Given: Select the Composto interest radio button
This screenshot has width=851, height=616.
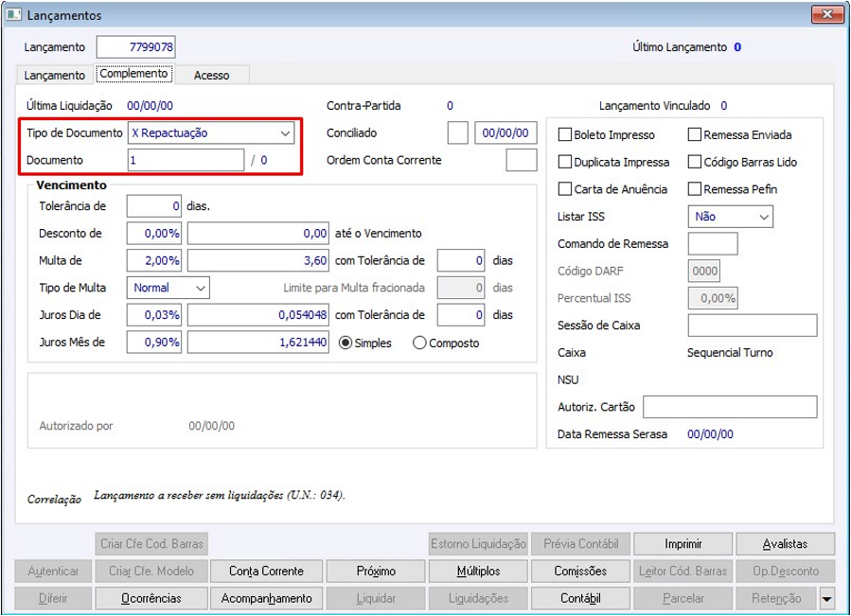Looking at the screenshot, I should [419, 343].
